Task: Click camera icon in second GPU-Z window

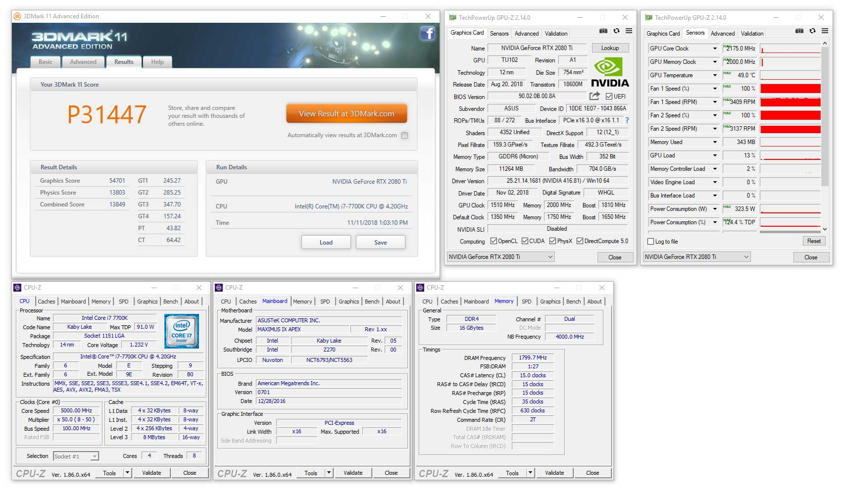Action: 799,31
